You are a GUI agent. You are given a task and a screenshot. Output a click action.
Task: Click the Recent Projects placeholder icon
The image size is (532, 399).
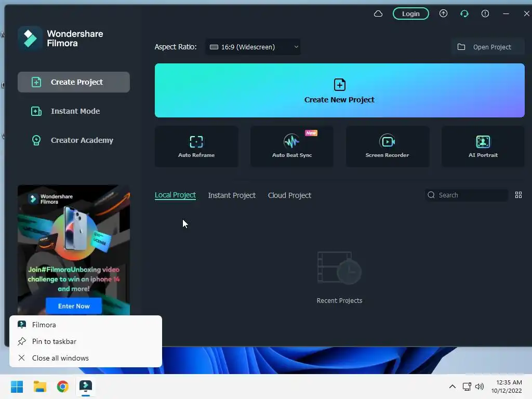[339, 268]
